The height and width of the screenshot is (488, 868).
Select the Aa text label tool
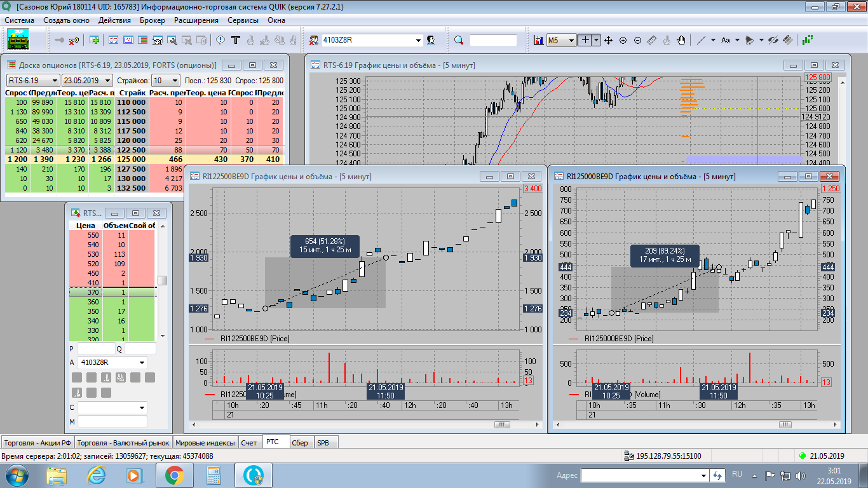pyautogui.click(x=725, y=40)
